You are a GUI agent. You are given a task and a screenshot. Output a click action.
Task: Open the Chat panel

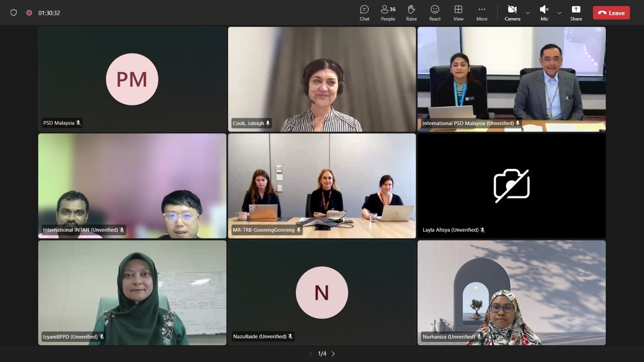pos(364,13)
